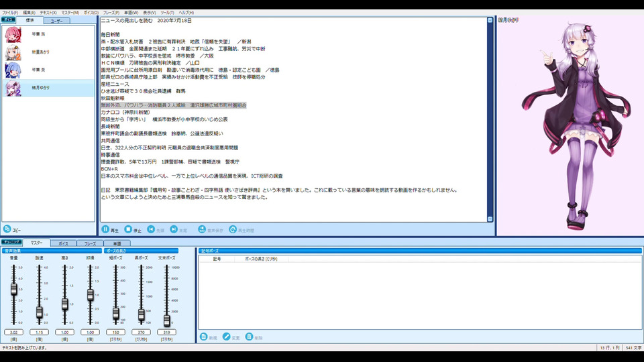Click the 13 行, 1 列 status indicator
The height and width of the screenshot is (362, 644).
click(610, 348)
